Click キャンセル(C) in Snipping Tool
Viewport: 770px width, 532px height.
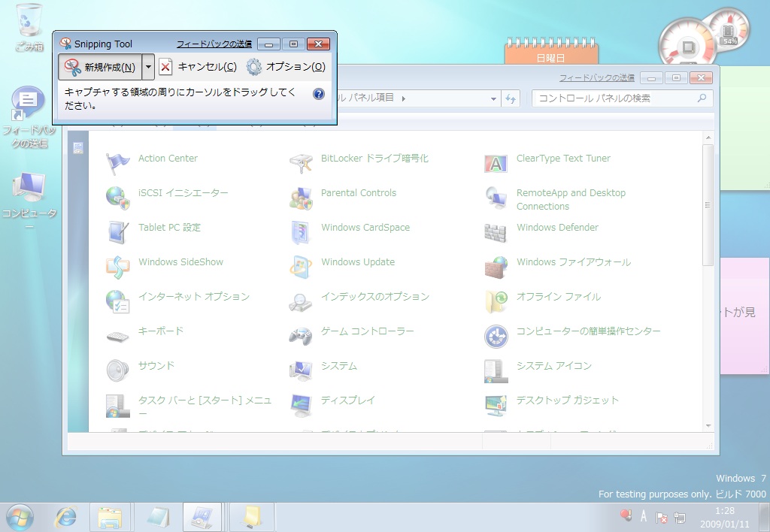pos(199,67)
